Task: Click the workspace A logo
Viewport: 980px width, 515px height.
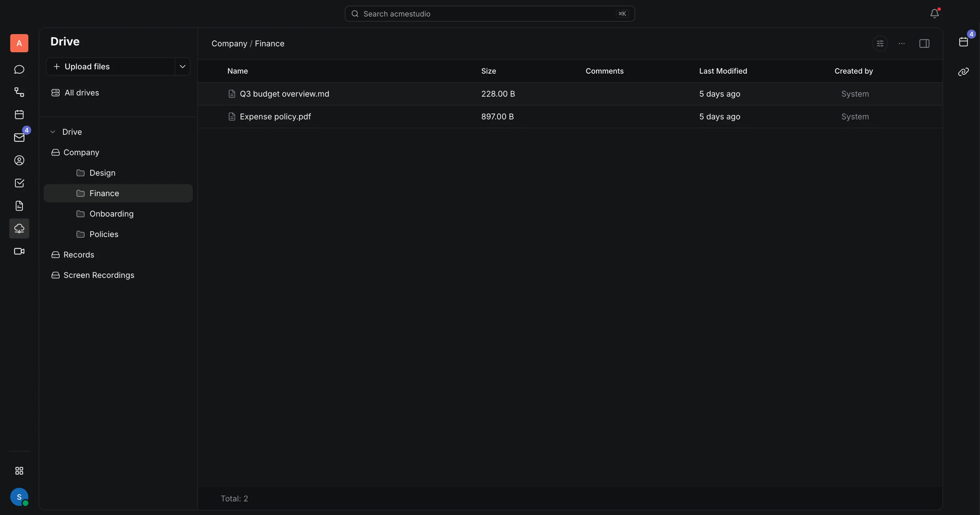Action: [x=19, y=43]
